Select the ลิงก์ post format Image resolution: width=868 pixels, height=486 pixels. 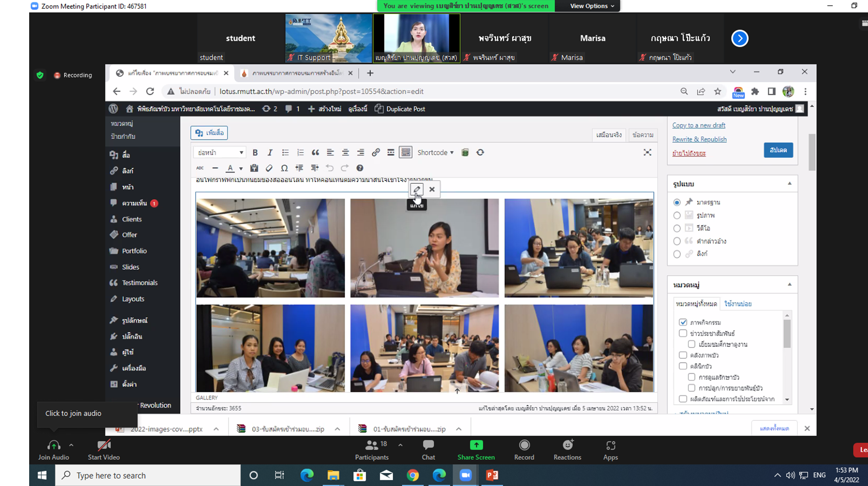[677, 254]
